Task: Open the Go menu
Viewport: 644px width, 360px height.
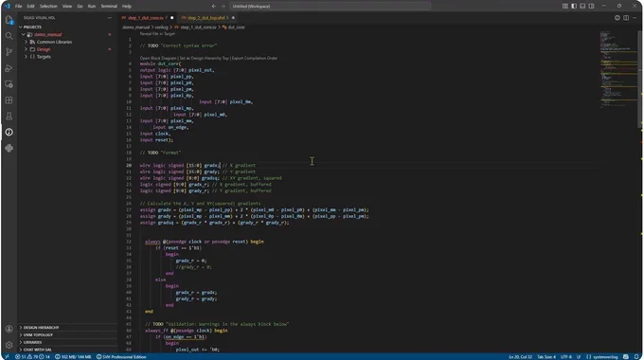Action: pos(80,7)
